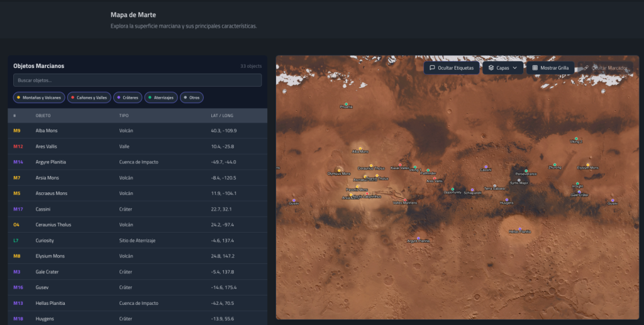Viewport: 644px width, 325px height.
Task: Select the Ares Vallis table row
Action: [137, 146]
